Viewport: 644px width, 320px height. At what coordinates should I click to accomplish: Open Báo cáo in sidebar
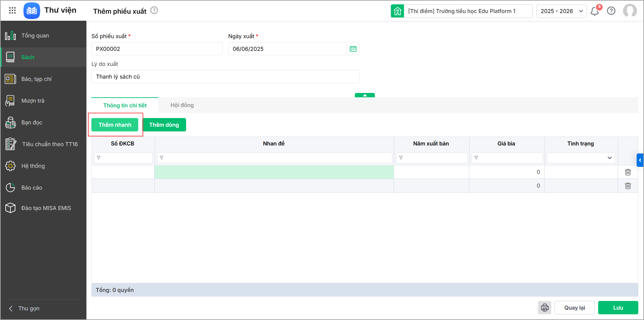(x=44, y=188)
